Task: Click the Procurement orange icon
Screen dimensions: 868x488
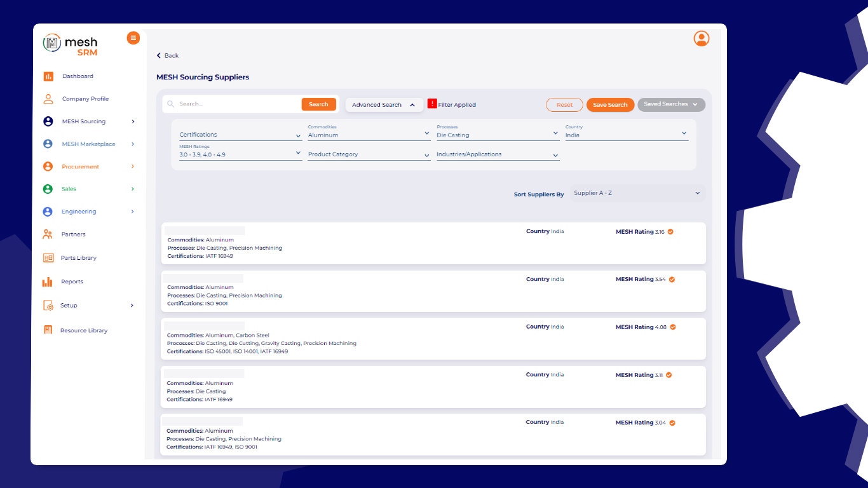Action: [x=48, y=166]
